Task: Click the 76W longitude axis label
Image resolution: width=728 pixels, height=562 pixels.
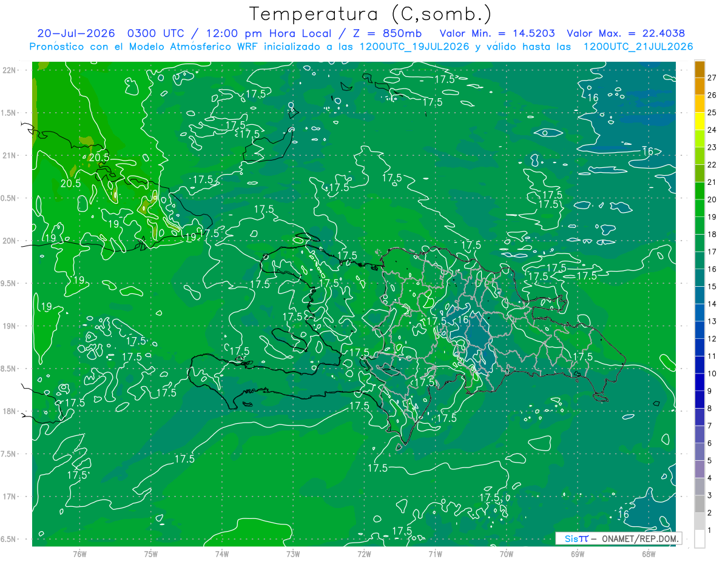Action: tap(79, 554)
